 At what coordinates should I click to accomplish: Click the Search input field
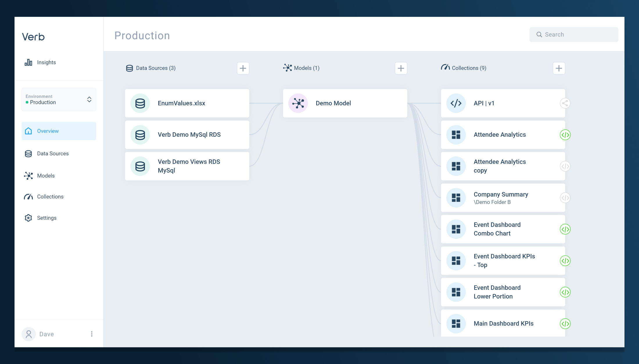tap(578, 35)
